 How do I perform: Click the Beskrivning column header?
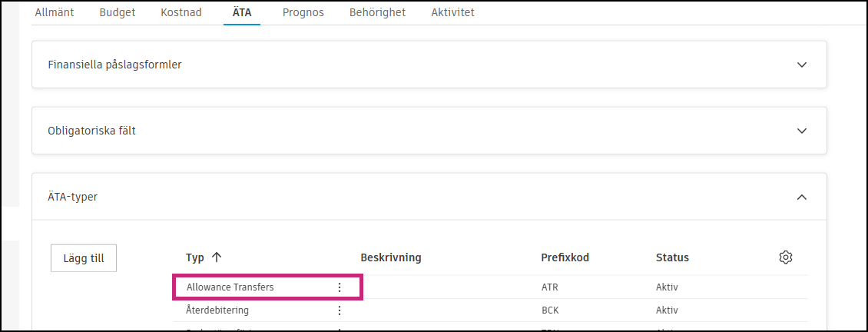pyautogui.click(x=390, y=257)
